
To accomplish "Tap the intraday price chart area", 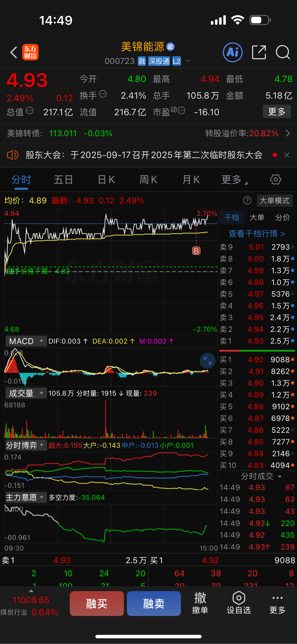I will point(111,272).
